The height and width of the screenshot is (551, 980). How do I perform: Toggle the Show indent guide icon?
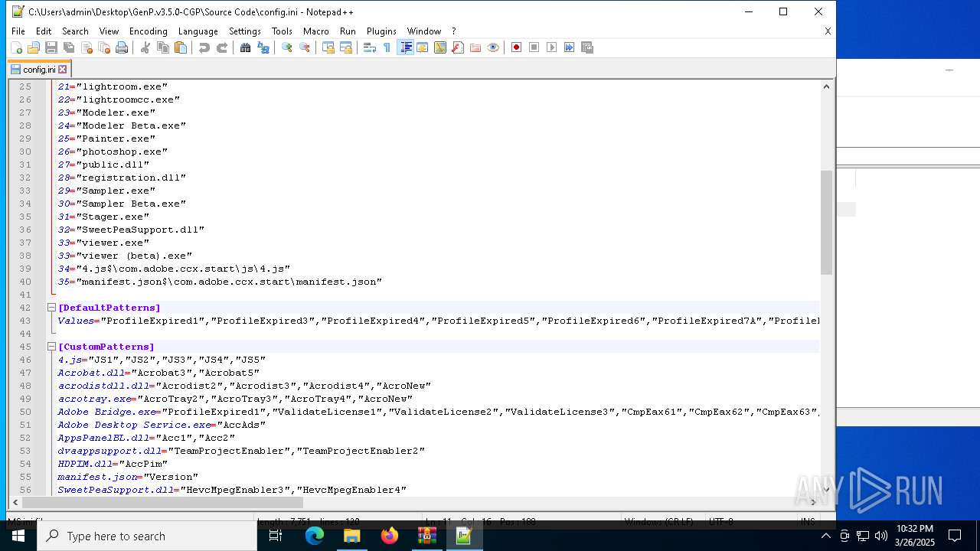[406, 47]
